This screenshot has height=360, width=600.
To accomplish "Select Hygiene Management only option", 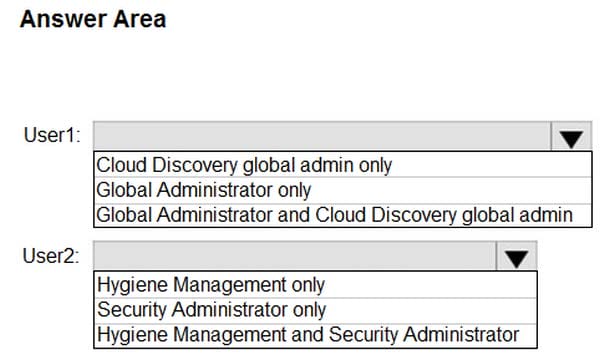I will [316, 285].
